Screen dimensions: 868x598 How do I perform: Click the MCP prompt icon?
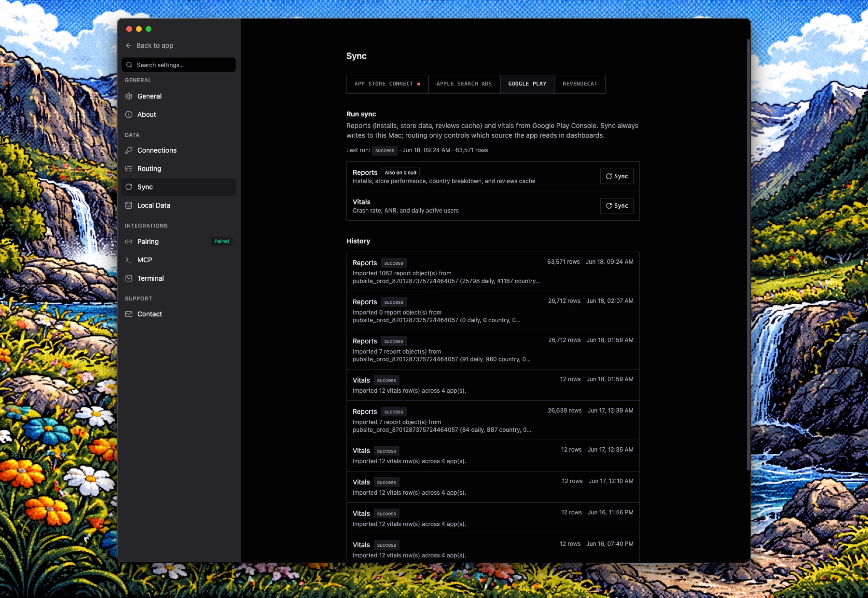(129, 260)
